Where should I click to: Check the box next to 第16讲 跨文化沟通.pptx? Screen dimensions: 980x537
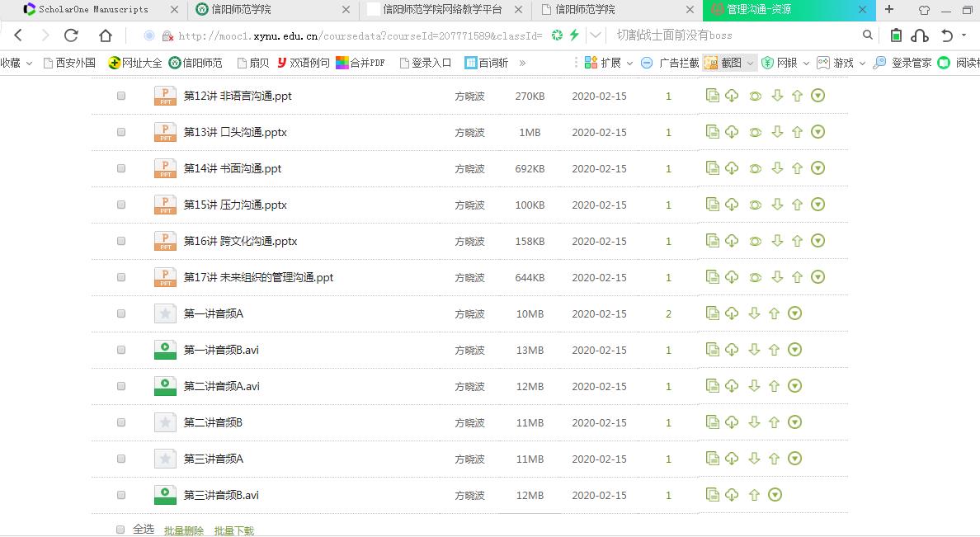(120, 241)
